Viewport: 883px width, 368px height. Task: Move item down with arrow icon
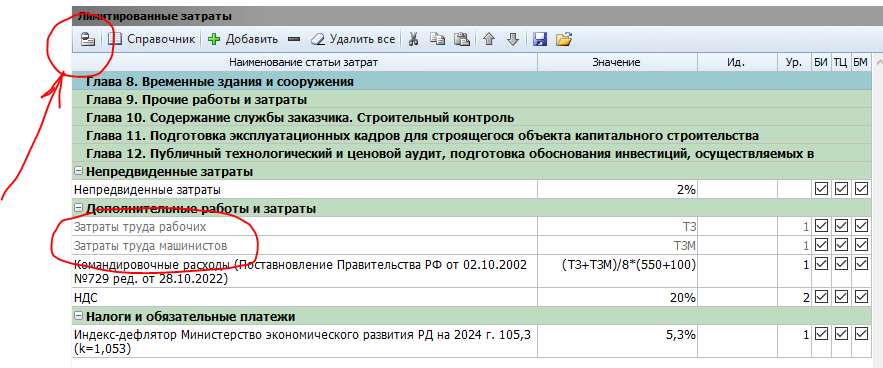512,39
